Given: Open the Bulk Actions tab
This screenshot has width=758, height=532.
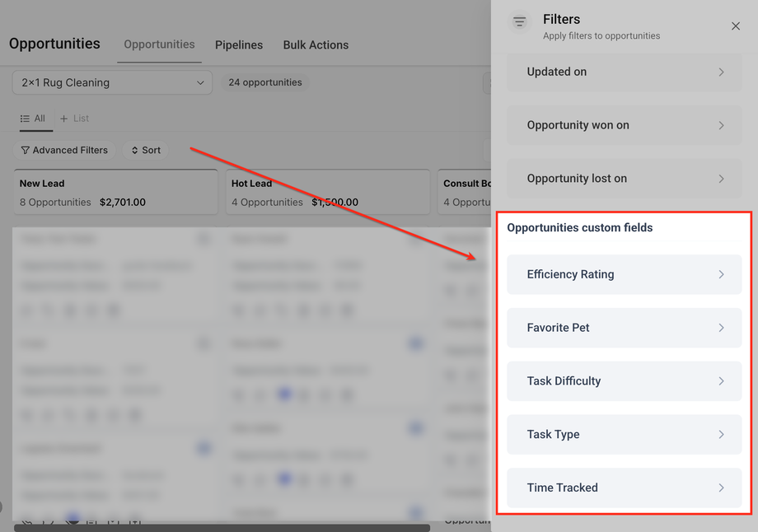Looking at the screenshot, I should pos(316,45).
